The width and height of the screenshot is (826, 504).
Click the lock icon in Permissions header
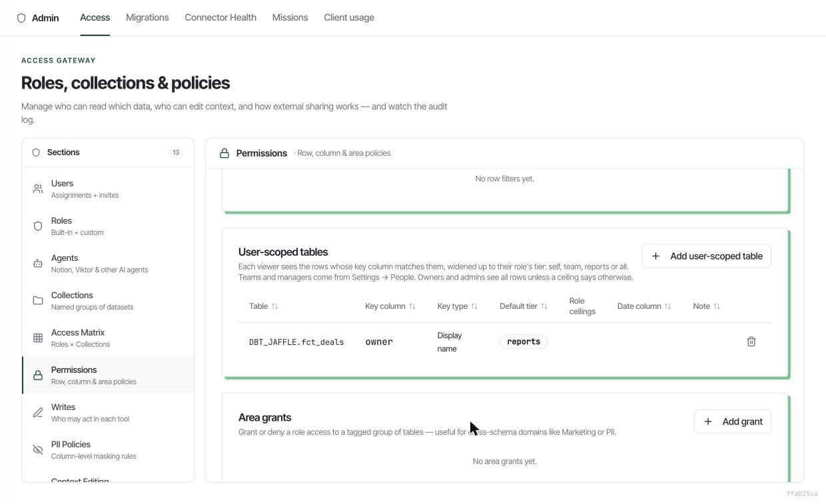coord(224,153)
